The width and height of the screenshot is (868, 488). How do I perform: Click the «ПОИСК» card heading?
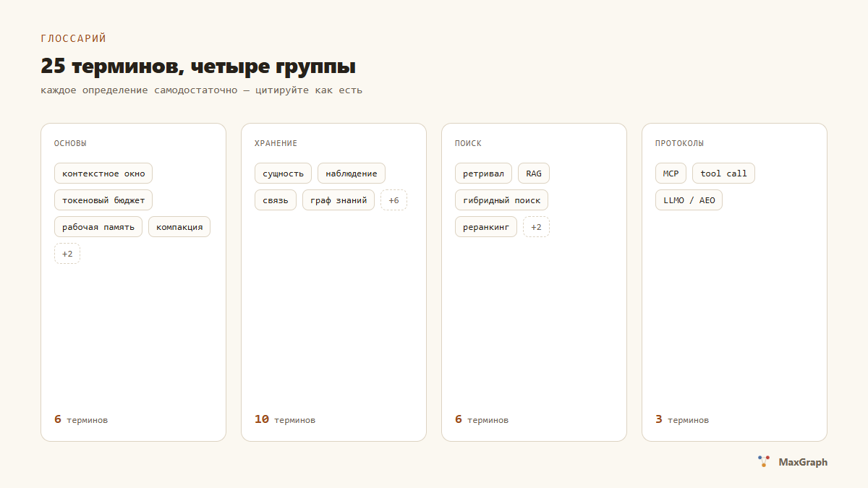click(468, 144)
